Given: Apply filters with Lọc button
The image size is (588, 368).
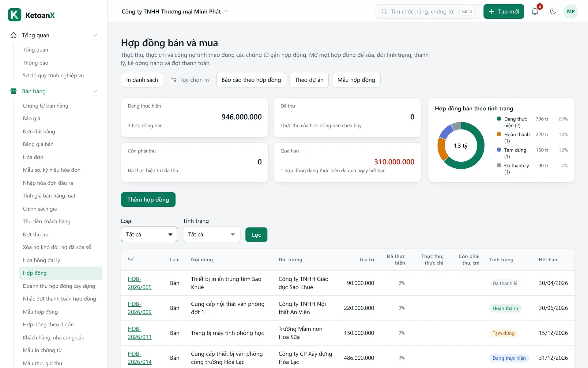Looking at the screenshot, I should coord(256,235).
